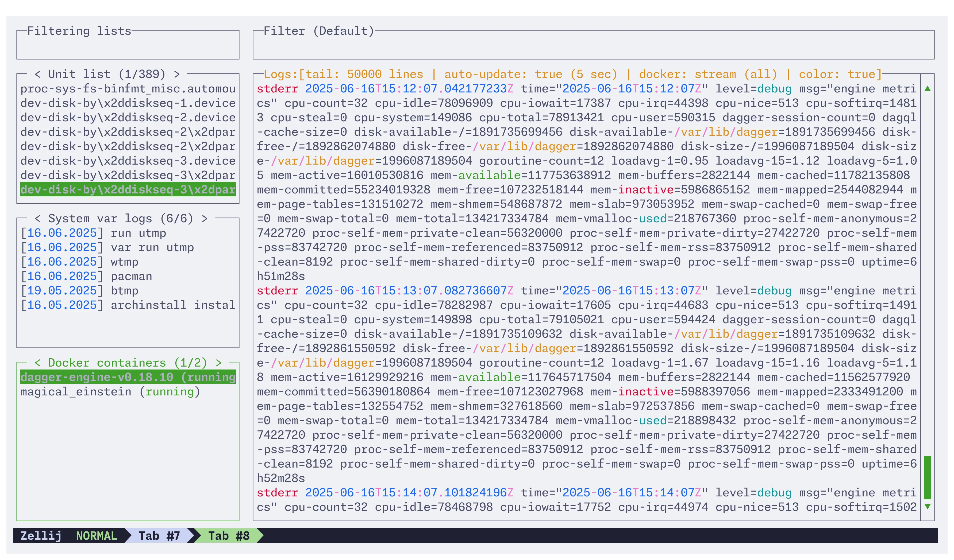
Task: Select dev-disk-by\x2ddiskseq-2.device unit
Action: coord(128,117)
